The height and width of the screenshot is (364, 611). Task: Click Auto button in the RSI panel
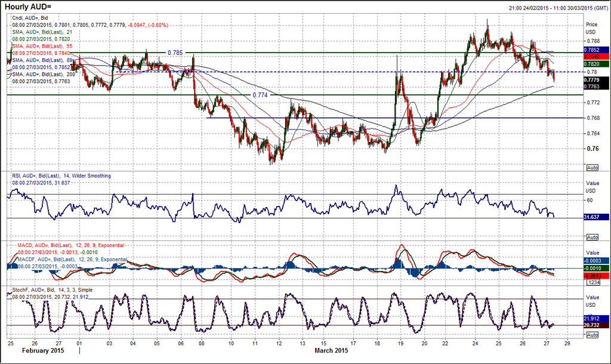coord(593,237)
